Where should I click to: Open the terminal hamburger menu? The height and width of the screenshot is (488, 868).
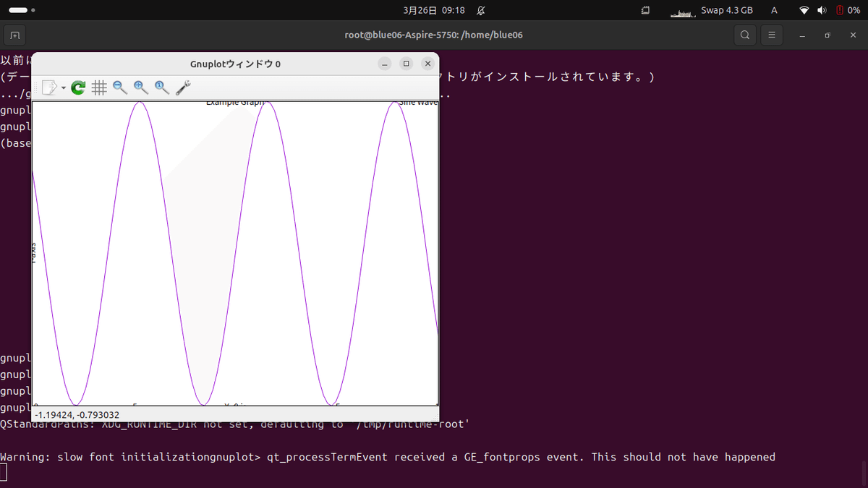[771, 34]
